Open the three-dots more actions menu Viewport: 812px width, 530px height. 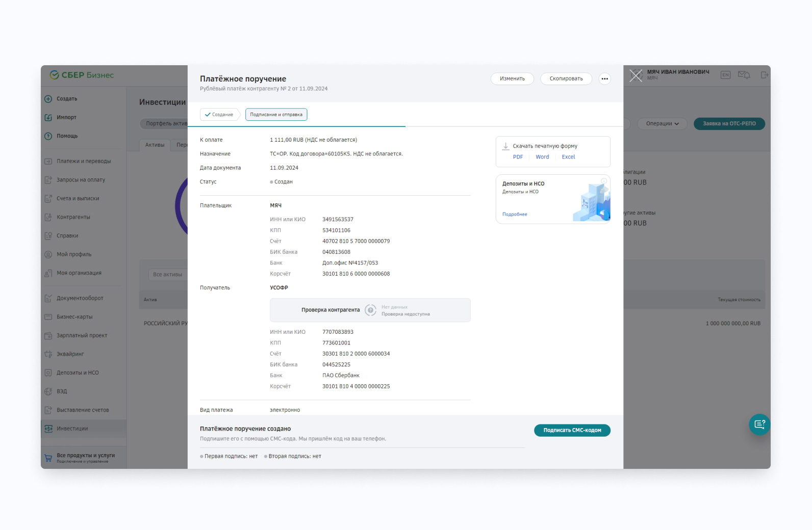(604, 78)
